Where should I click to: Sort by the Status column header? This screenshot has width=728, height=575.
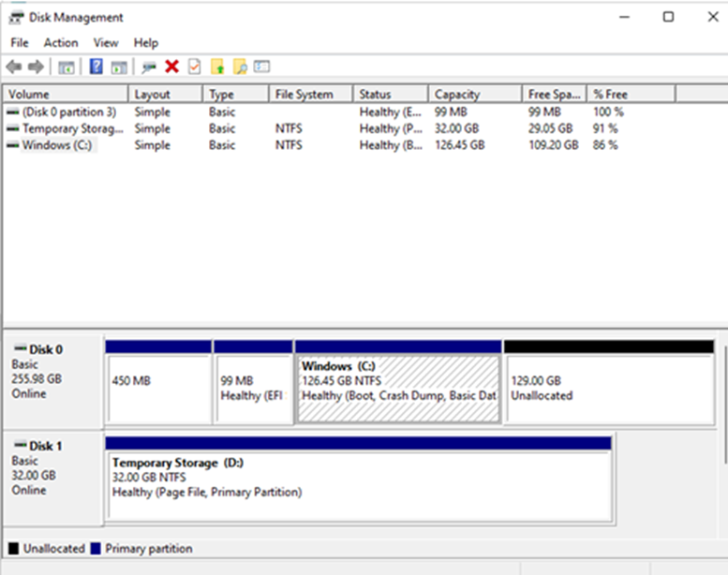(x=391, y=95)
